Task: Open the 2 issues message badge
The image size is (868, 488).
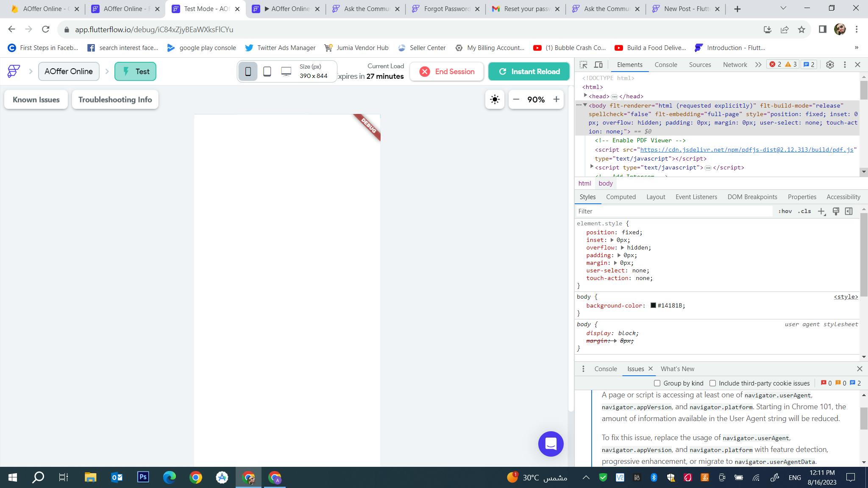Action: click(809, 64)
